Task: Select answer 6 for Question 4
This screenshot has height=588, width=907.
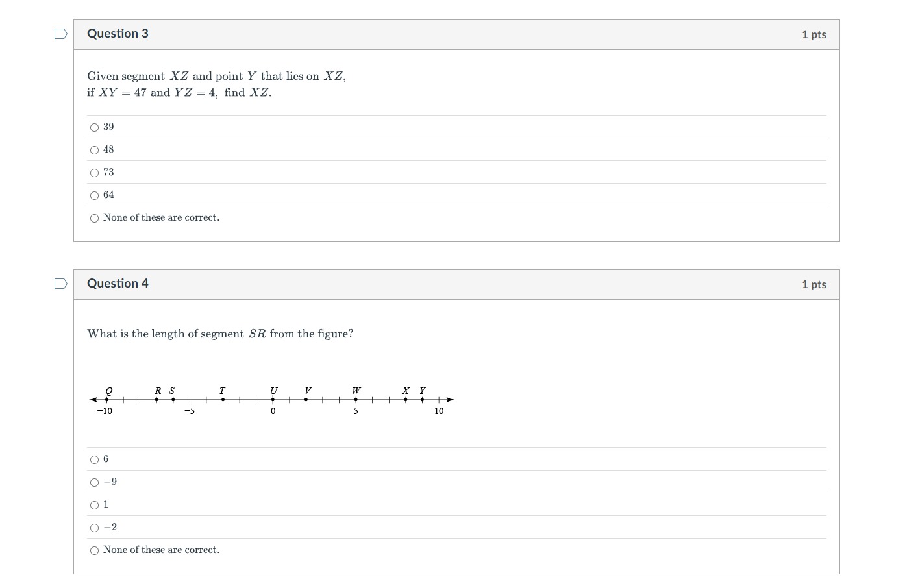Action: coord(95,459)
